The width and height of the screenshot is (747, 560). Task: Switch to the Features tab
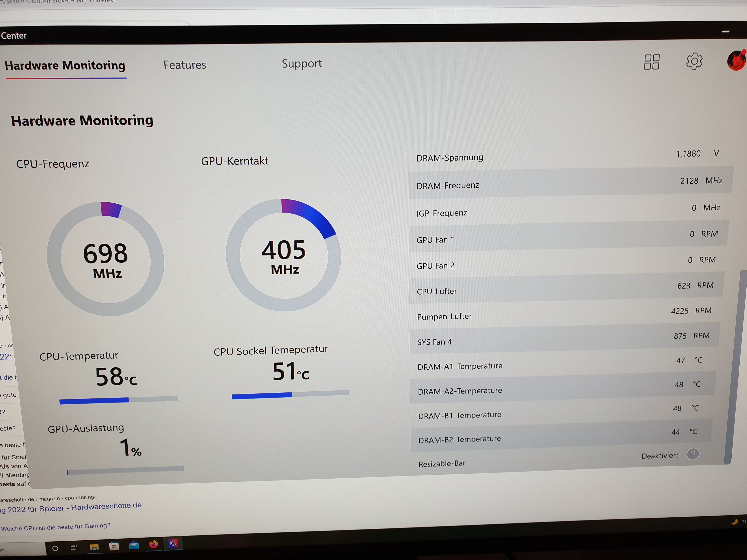pos(185,65)
